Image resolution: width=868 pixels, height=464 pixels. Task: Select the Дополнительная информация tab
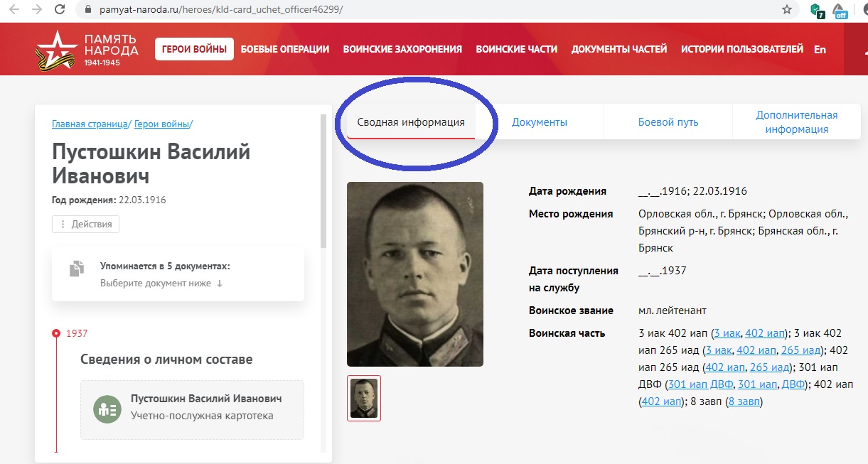click(796, 122)
